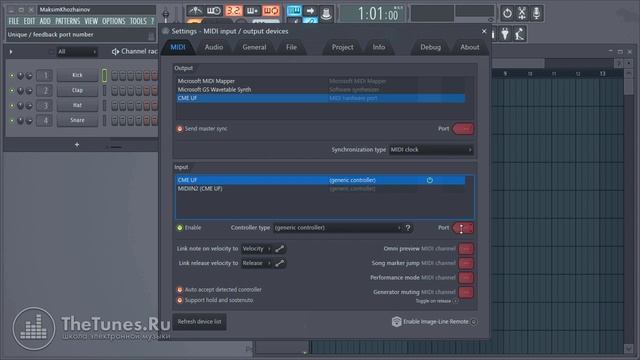The width and height of the screenshot is (640, 360).
Task: Click output Port number field
Action: pos(463,129)
